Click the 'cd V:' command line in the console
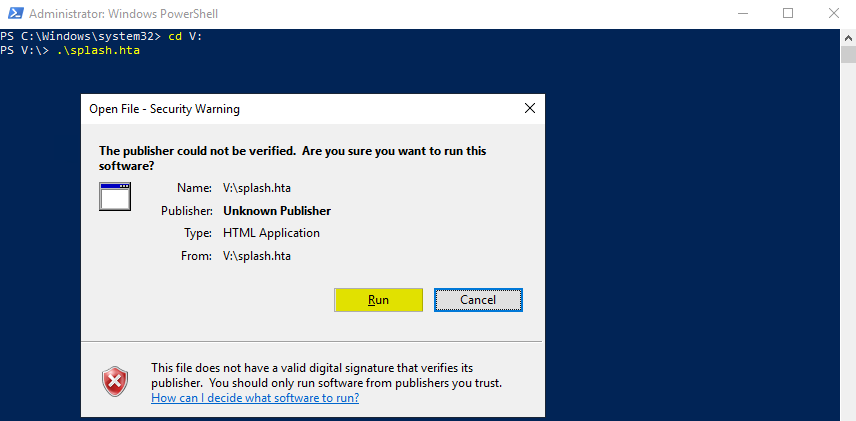The height and width of the screenshot is (421, 856). (187, 36)
